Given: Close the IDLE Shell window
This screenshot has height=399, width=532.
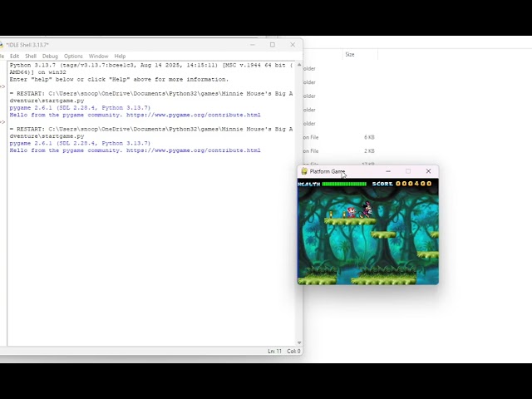Looking at the screenshot, I should click(x=293, y=45).
